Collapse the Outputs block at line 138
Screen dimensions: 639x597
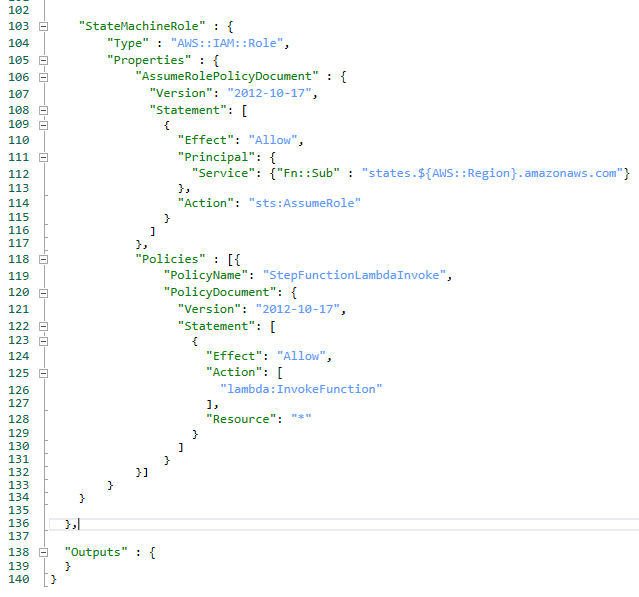click(x=44, y=553)
